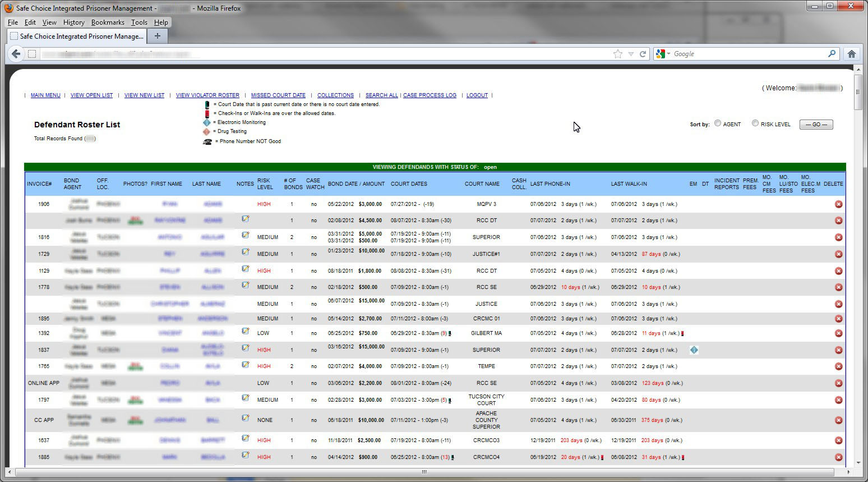Delete the invoice 1906 row
This screenshot has height=482, width=868.
pos(838,204)
